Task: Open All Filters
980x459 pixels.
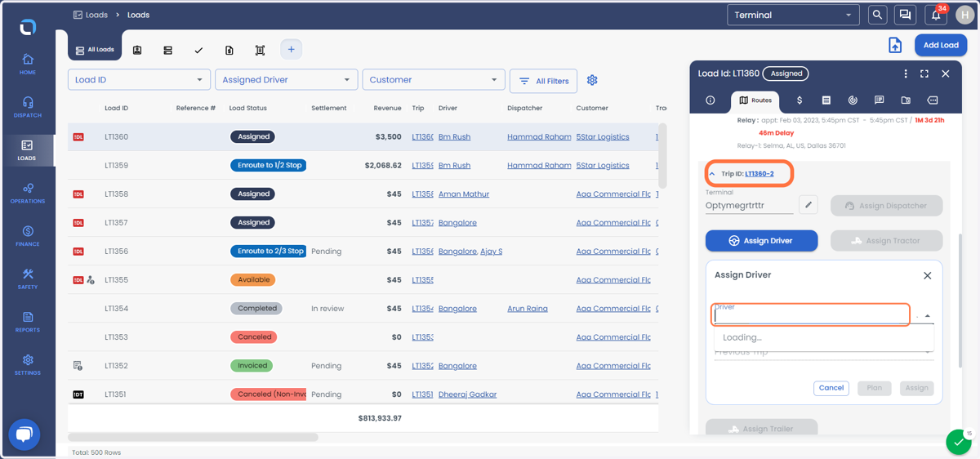Action: pyautogui.click(x=543, y=81)
